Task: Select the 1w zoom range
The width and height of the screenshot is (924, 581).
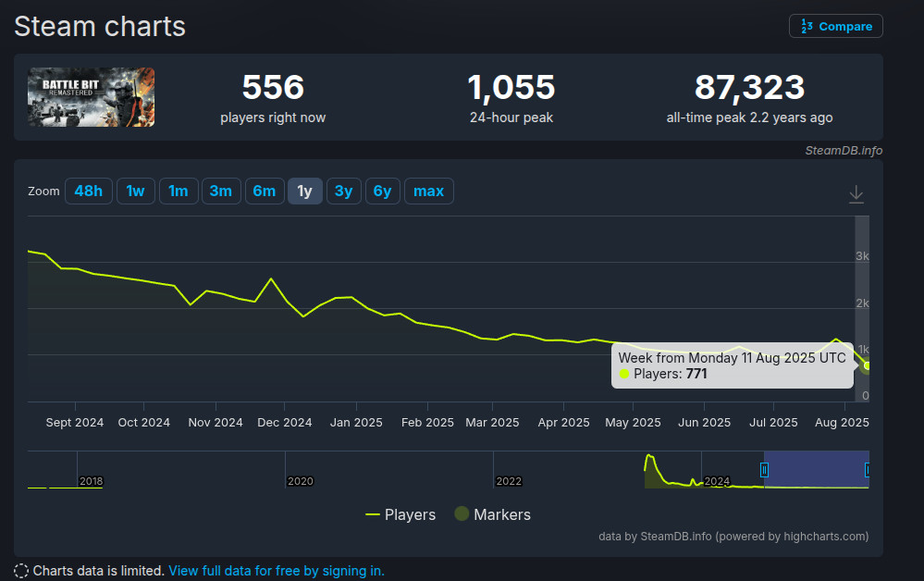Action: (136, 191)
